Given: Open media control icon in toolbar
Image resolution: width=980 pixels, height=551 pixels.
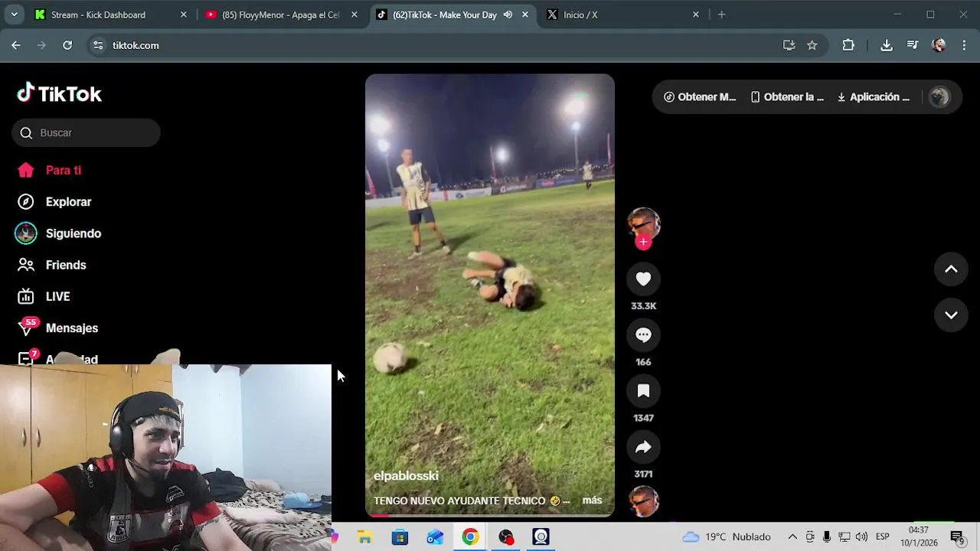Looking at the screenshot, I should 913,45.
